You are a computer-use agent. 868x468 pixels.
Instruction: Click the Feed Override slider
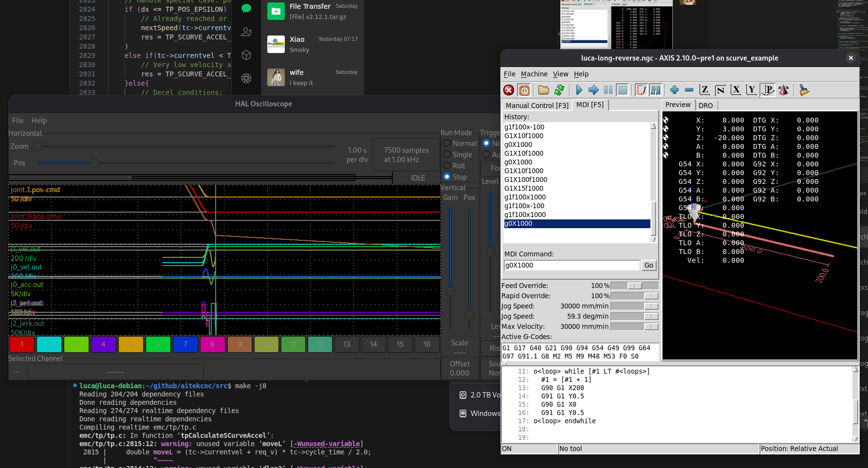(x=634, y=286)
